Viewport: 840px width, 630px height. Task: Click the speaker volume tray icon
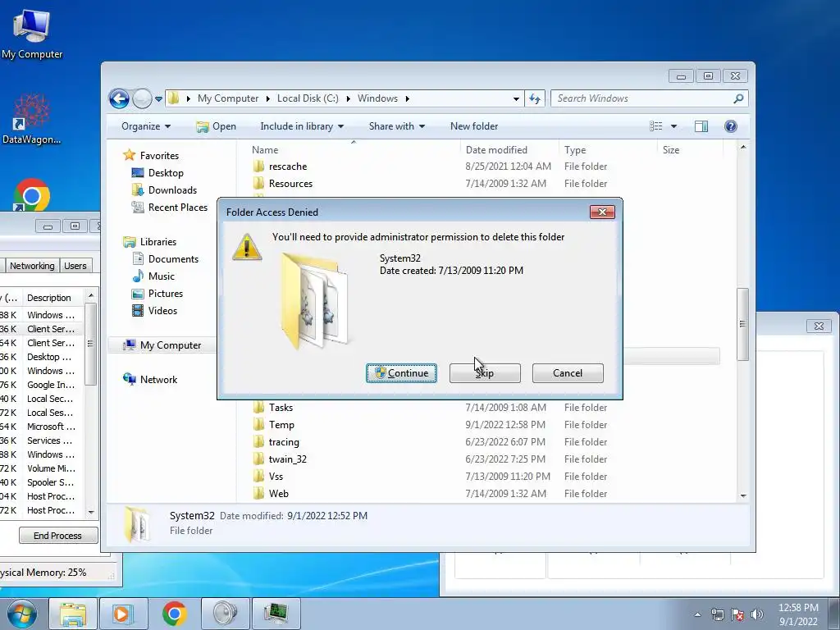click(757, 614)
